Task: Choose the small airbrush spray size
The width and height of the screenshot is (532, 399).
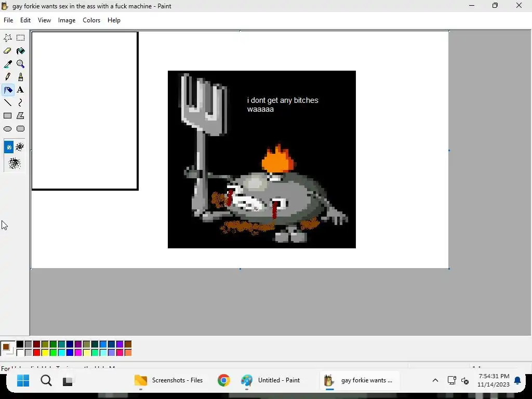Action: 9,147
